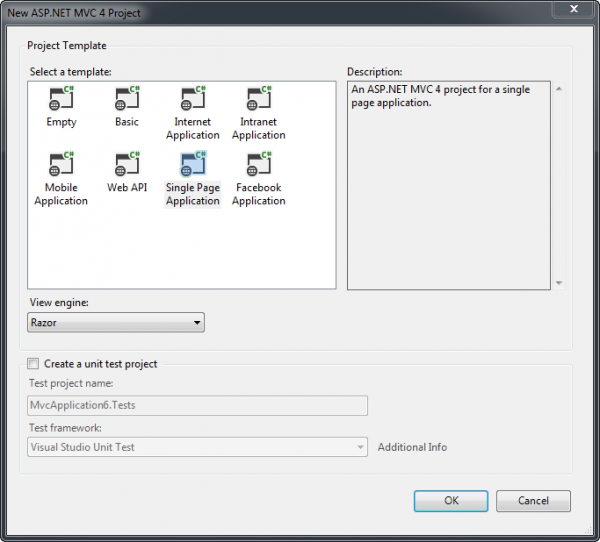Viewport: 600px width, 542px height.
Task: Click the 'Internet Application' label text
Action: 193,128
